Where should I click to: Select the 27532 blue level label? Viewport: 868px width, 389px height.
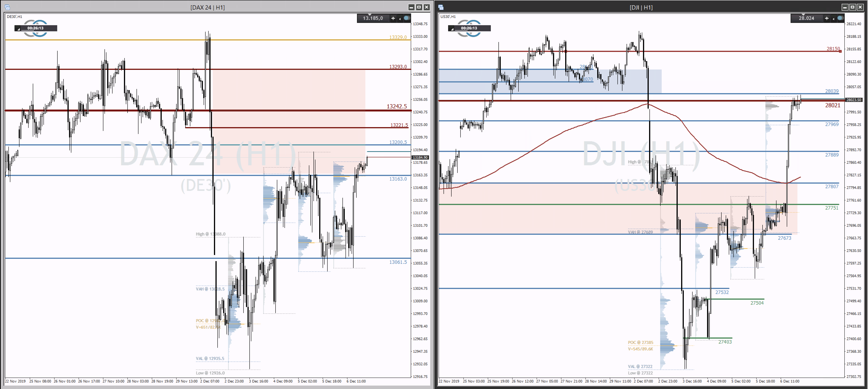(722, 292)
